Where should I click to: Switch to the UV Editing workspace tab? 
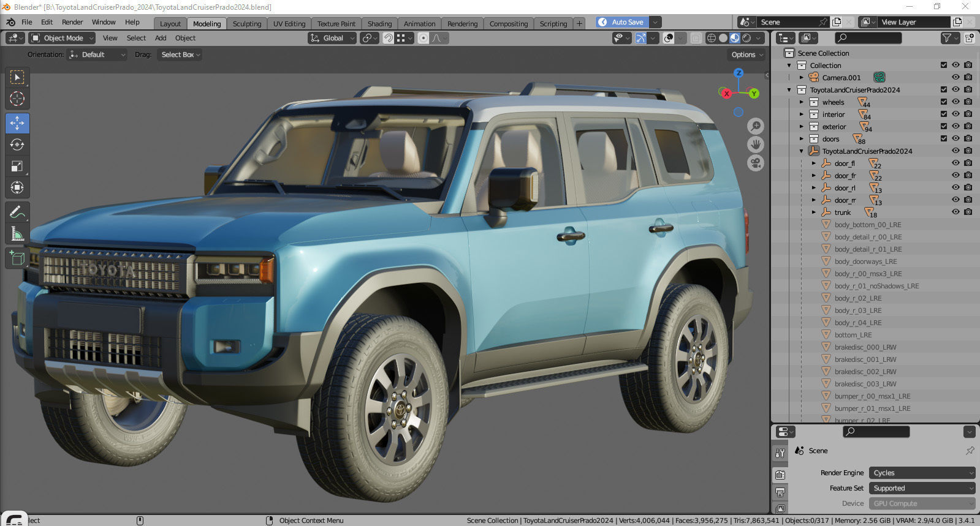tap(289, 24)
